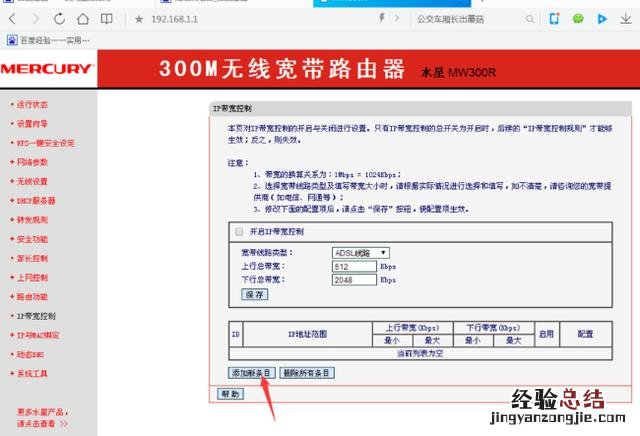Click the 配置 column header
The width and height of the screenshot is (640, 436).
pyautogui.click(x=586, y=334)
